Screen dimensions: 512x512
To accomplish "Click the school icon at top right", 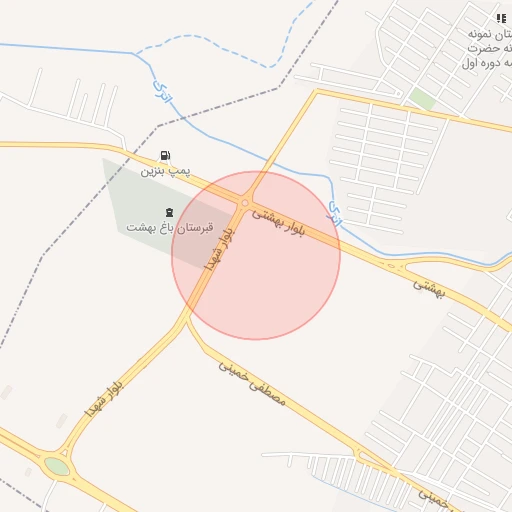I will (x=501, y=18).
